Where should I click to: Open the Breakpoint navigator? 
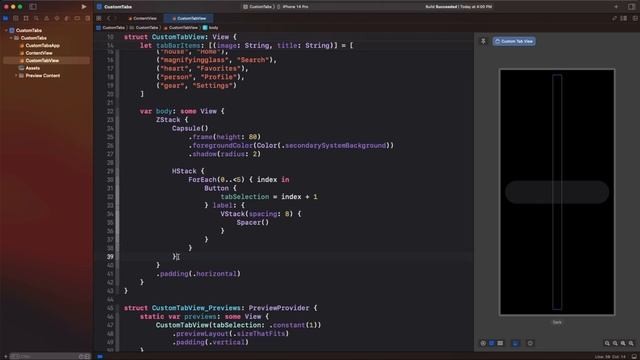pyautogui.click(x=77, y=18)
